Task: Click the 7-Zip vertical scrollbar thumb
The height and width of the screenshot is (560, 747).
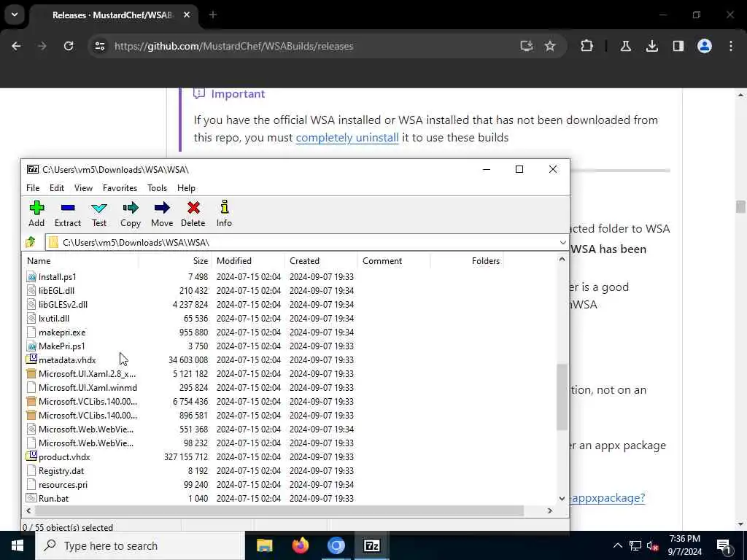Action: point(562,397)
